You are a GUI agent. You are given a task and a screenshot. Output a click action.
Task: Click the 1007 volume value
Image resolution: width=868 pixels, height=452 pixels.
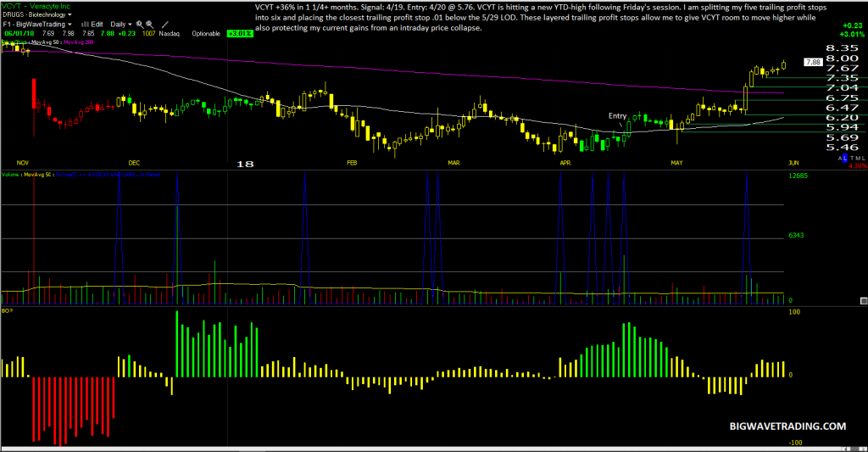click(x=148, y=34)
